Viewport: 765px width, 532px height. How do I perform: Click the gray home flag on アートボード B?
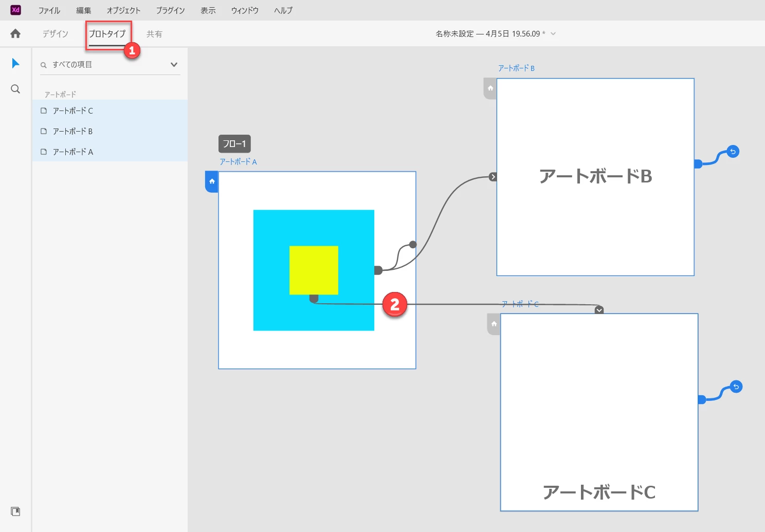point(490,88)
